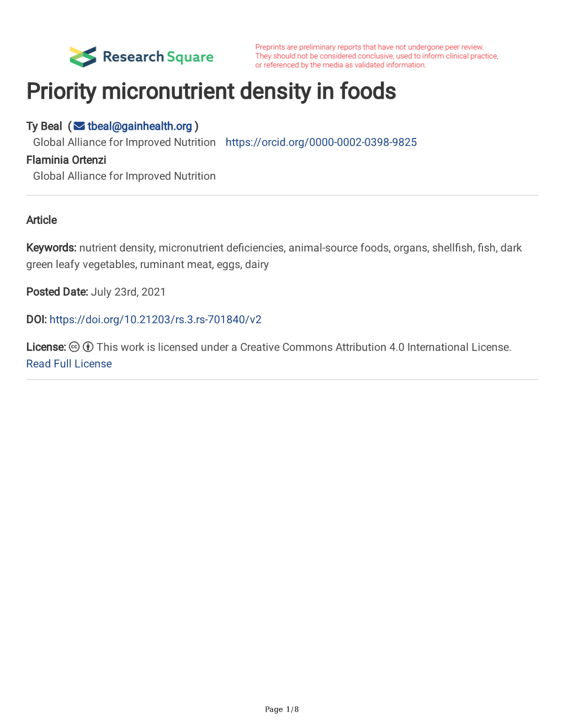Click the Page 1/8 indicator
Screen dimensions: 563x728
281,709
